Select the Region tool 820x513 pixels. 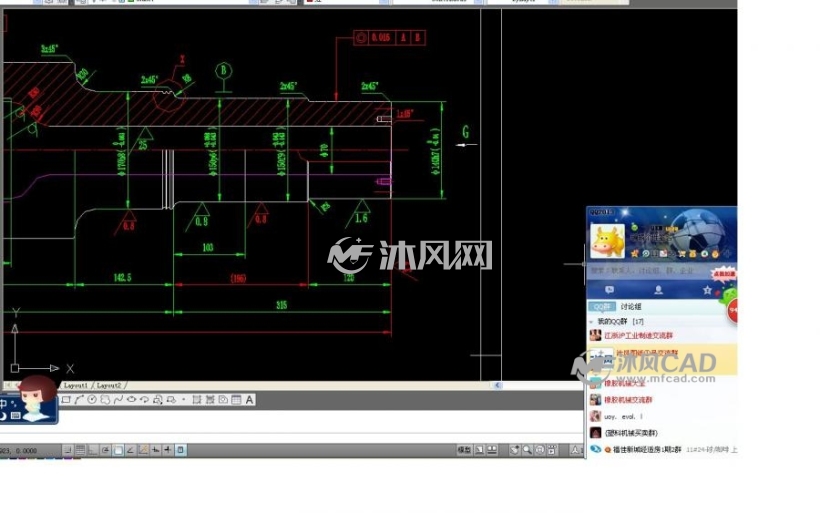[x=223, y=400]
